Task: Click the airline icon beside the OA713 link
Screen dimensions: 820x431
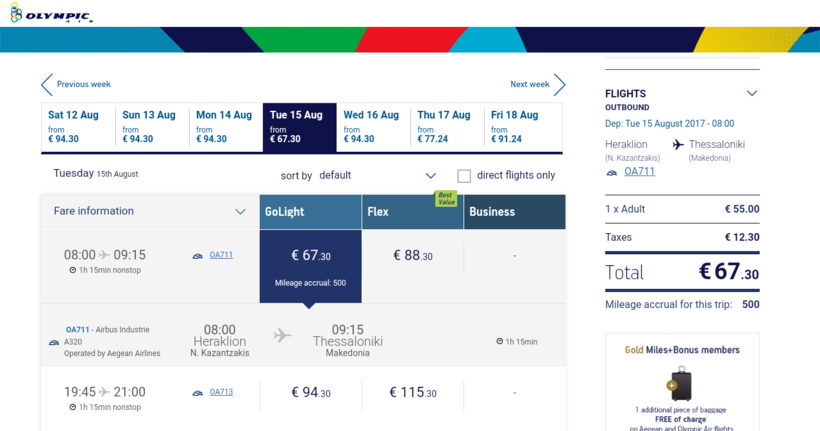Action: 197,392
